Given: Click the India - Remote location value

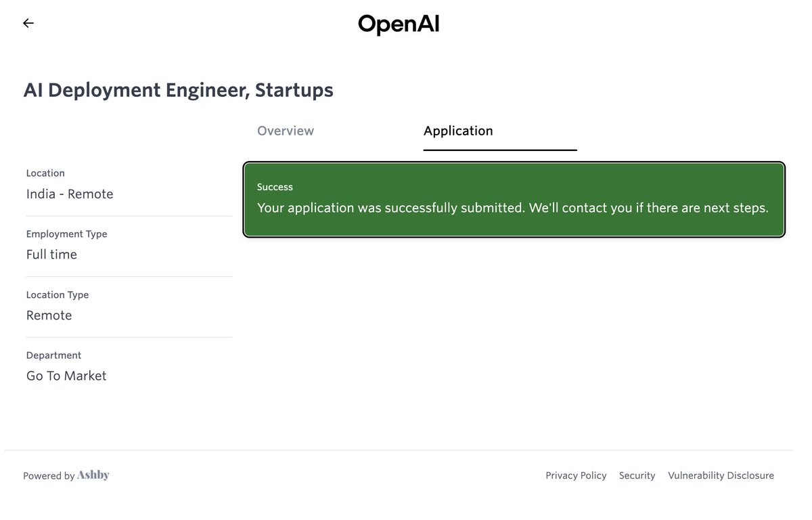Looking at the screenshot, I should click(x=70, y=194).
